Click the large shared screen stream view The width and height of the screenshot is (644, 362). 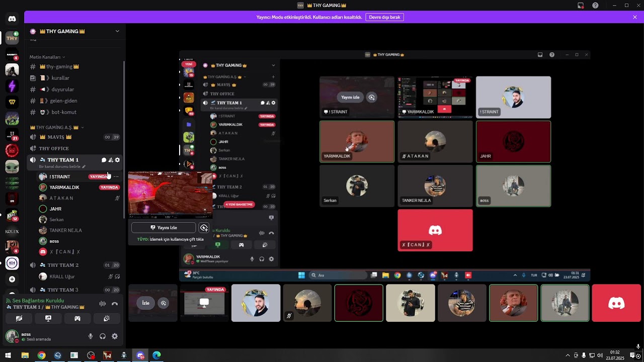pos(384,165)
